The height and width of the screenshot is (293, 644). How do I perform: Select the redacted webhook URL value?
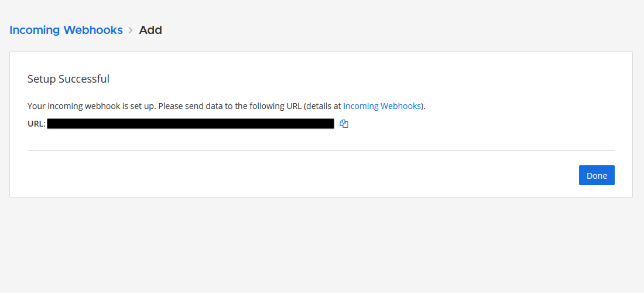[191, 124]
